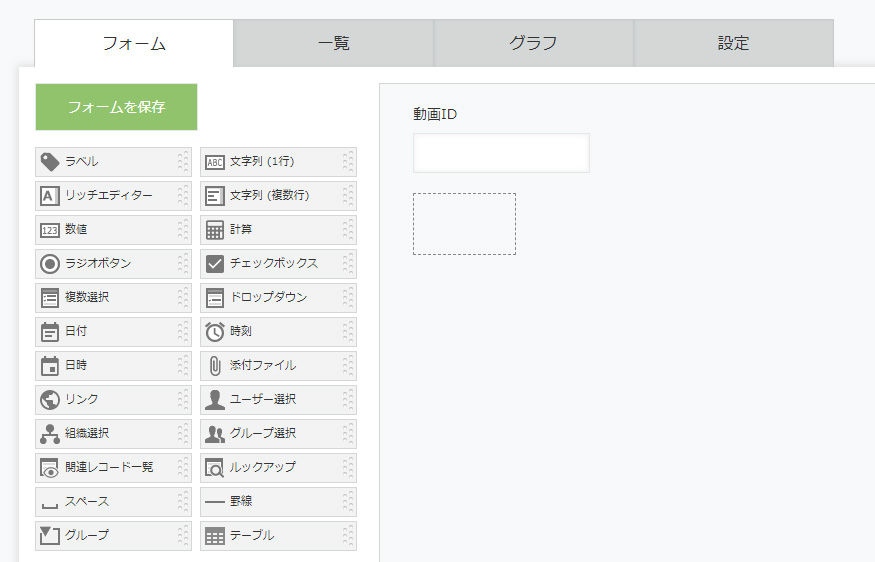Grab the drag handle on 日時
The width and height of the screenshot is (875, 562).
(x=183, y=366)
